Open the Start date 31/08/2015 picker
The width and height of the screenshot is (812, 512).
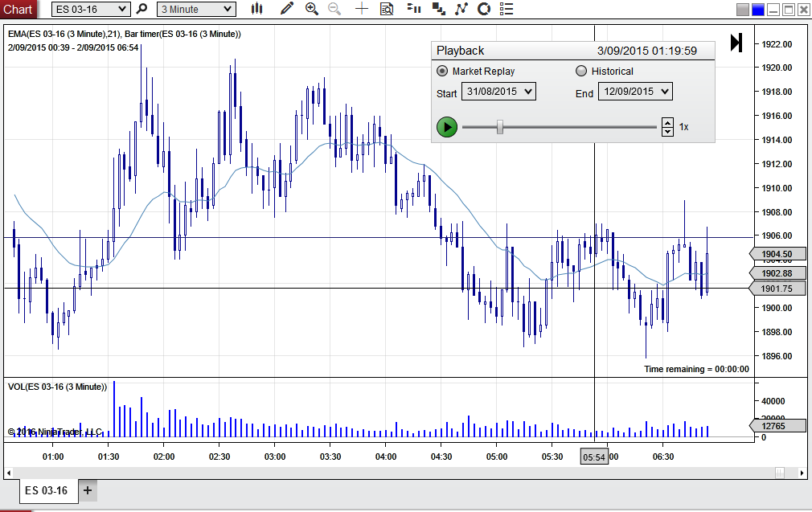(498, 92)
